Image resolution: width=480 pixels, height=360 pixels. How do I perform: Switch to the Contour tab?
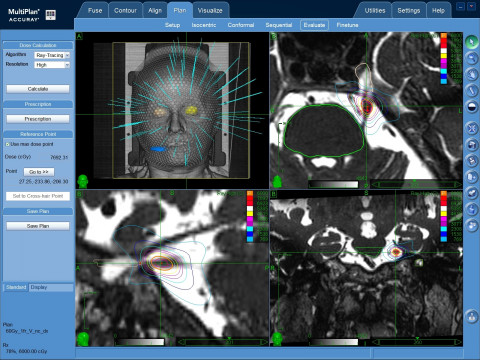125,11
